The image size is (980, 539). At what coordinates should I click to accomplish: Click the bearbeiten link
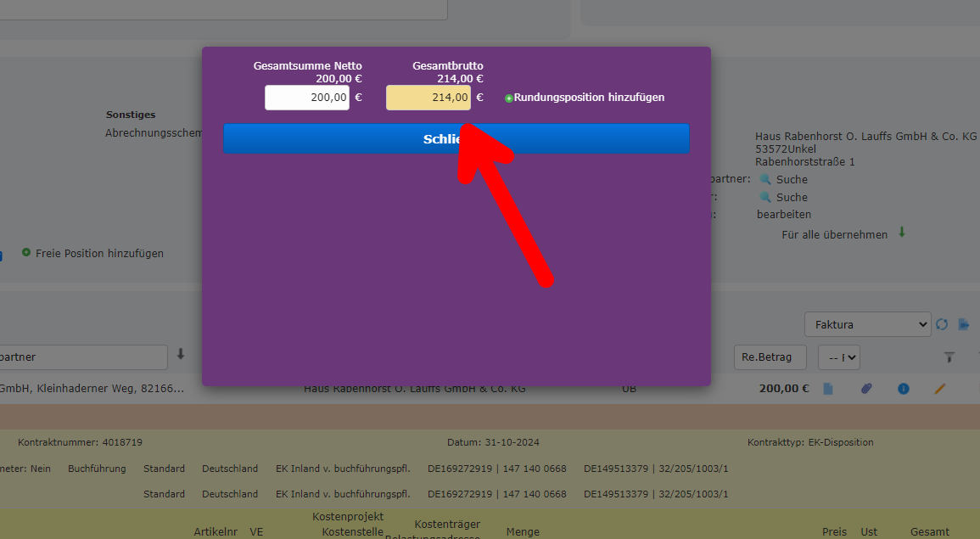point(783,214)
